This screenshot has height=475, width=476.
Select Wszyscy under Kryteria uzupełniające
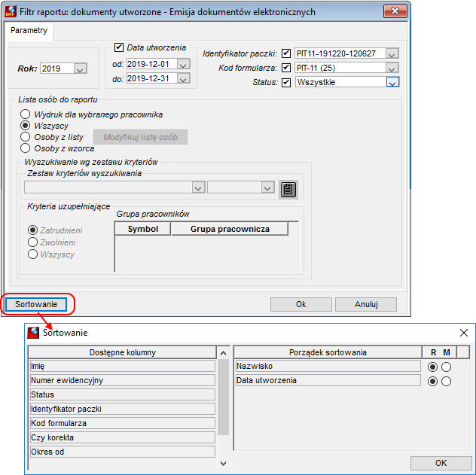(32, 254)
